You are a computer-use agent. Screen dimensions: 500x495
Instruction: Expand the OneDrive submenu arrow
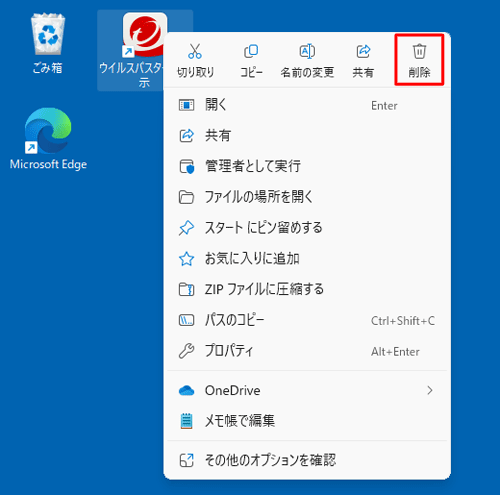(x=430, y=390)
